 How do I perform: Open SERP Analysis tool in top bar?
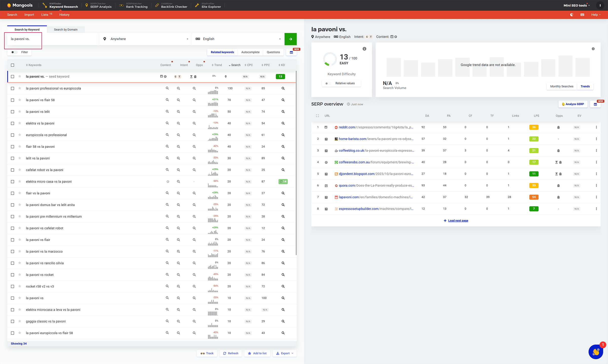(98, 5)
